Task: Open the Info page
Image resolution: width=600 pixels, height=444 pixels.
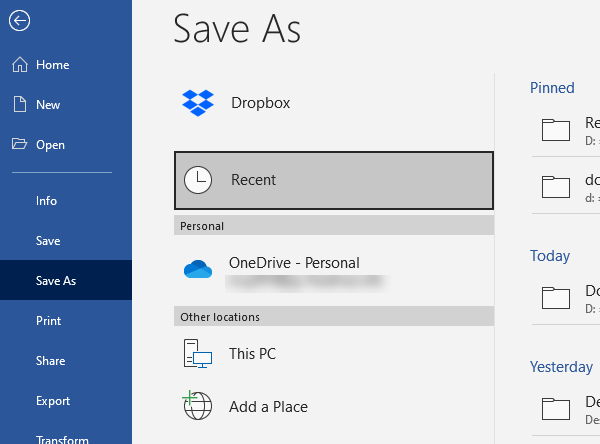Action: tap(66, 201)
